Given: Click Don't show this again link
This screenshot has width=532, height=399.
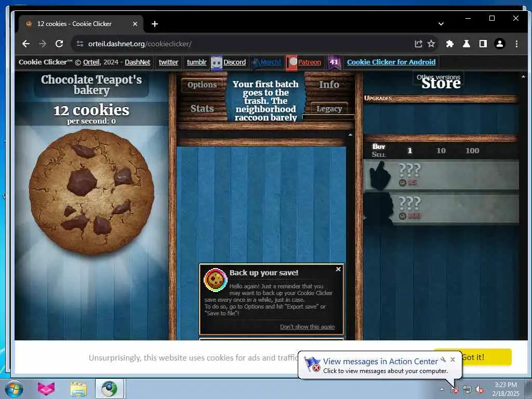Looking at the screenshot, I should click(307, 327).
